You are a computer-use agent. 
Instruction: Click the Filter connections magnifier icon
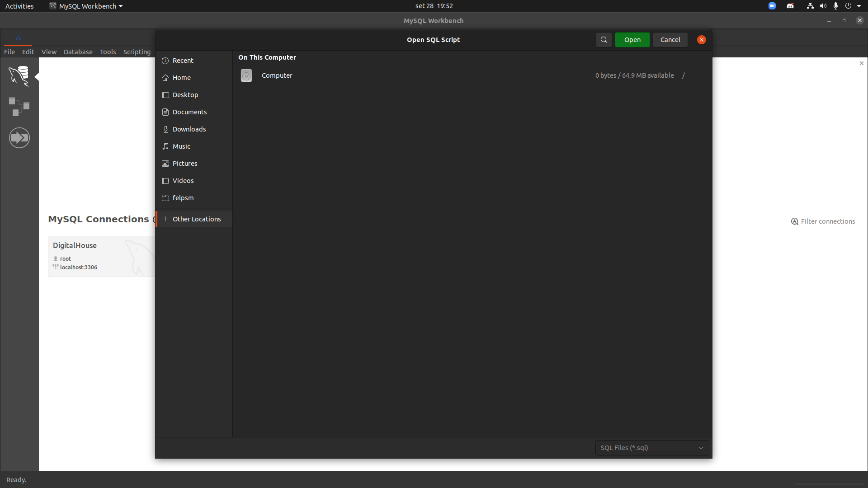pos(794,221)
